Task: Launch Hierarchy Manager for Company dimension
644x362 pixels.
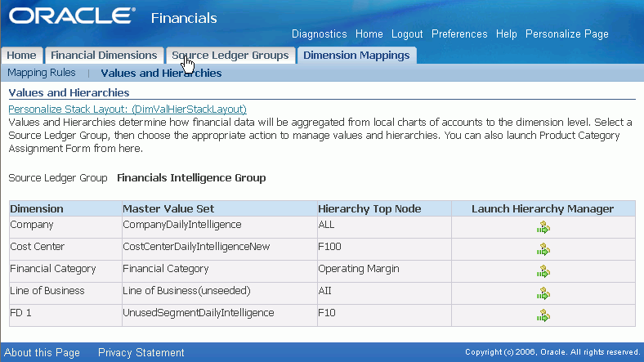Action: (543, 227)
